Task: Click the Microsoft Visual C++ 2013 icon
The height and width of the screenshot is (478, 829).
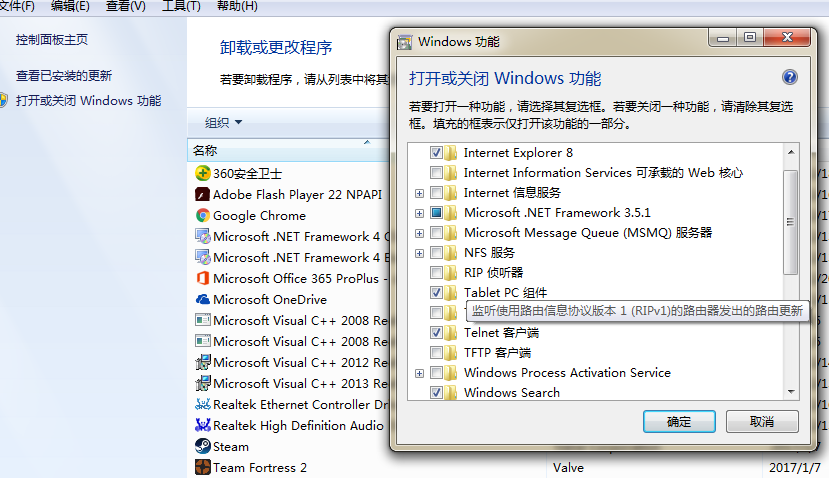Action: [202, 383]
